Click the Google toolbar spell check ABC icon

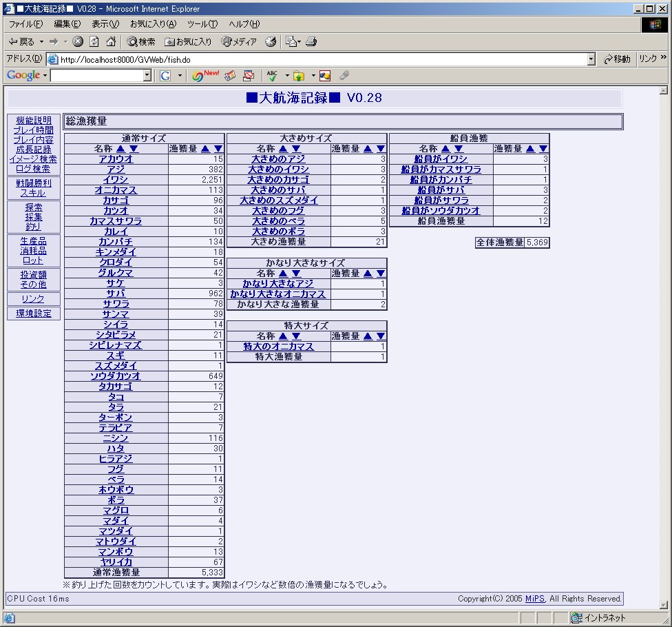(x=272, y=76)
